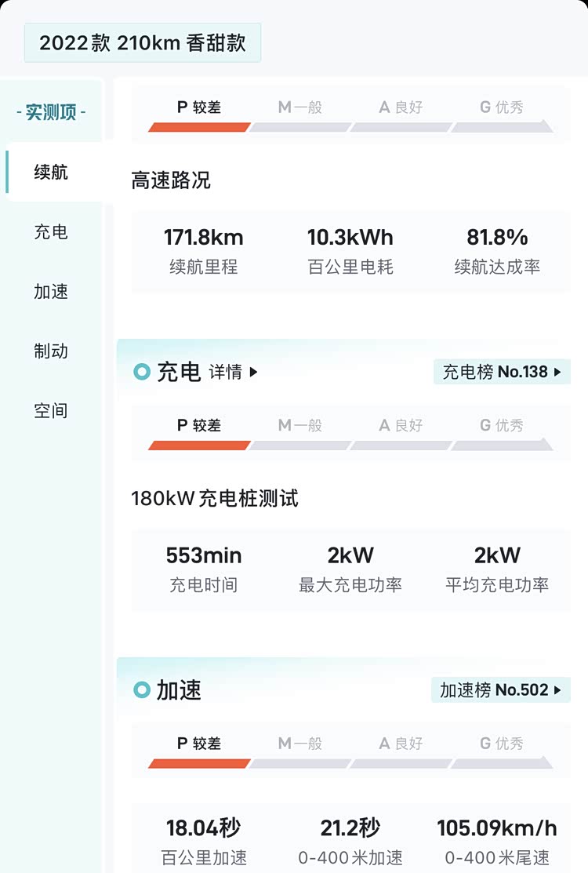Click the 180kW 充电桩测试 heading
Screen dimensions: 588x873
(x=215, y=498)
